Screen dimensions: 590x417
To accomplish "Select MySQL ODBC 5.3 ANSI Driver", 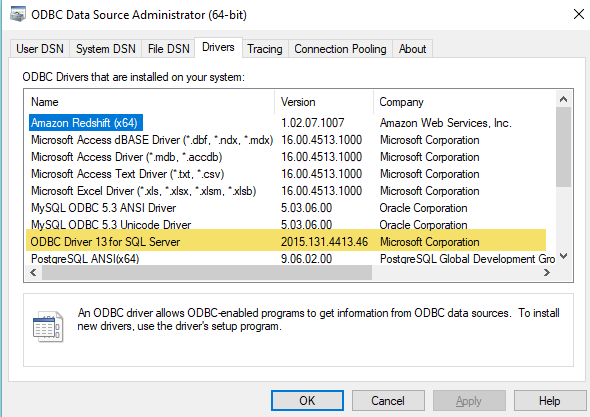I will click(103, 208).
